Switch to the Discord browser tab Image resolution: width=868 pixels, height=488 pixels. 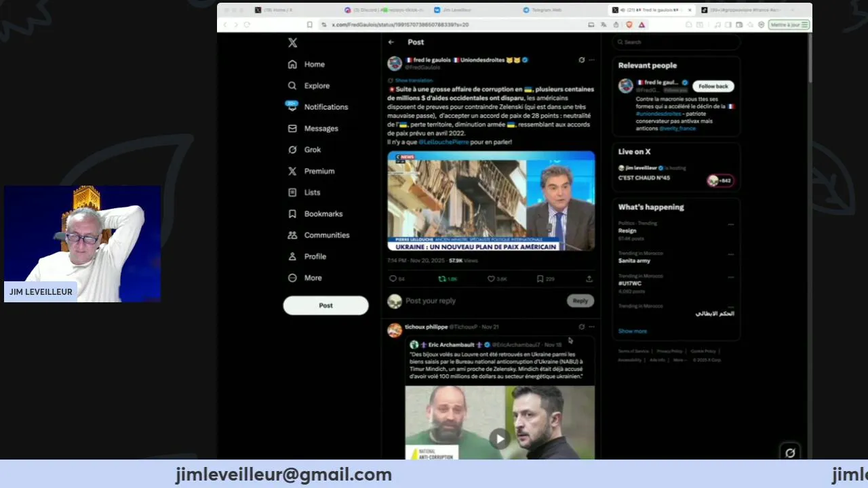coord(383,10)
